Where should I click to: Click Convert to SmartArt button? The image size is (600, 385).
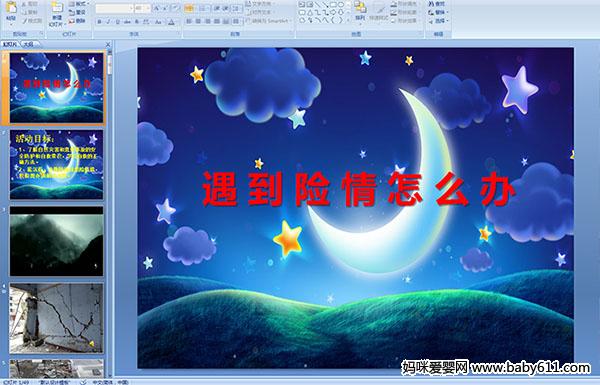tap(268, 21)
